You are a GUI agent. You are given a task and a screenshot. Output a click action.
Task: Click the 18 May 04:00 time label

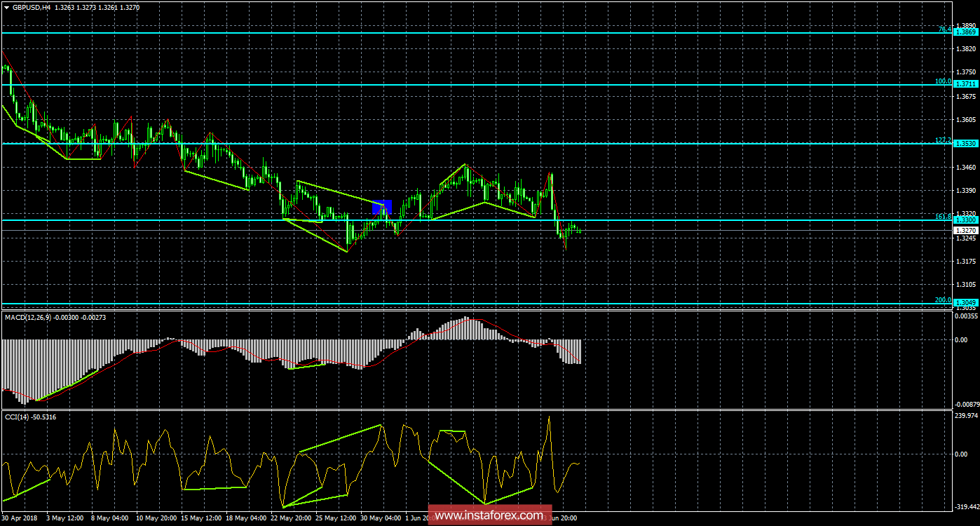245,518
